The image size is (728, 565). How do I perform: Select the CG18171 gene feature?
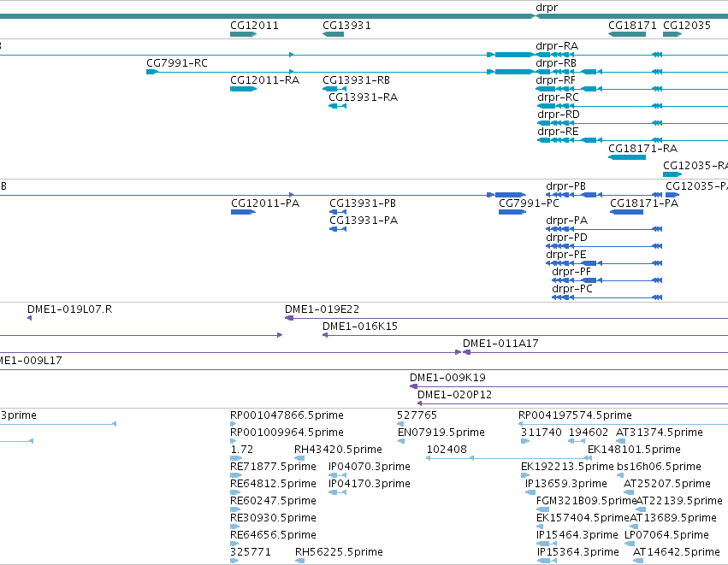627,34
